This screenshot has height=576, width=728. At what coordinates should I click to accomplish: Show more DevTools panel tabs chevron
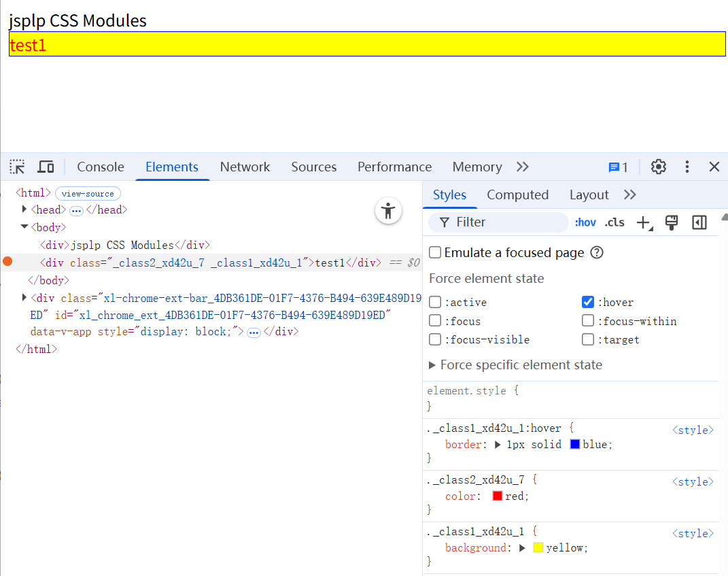[x=522, y=167]
